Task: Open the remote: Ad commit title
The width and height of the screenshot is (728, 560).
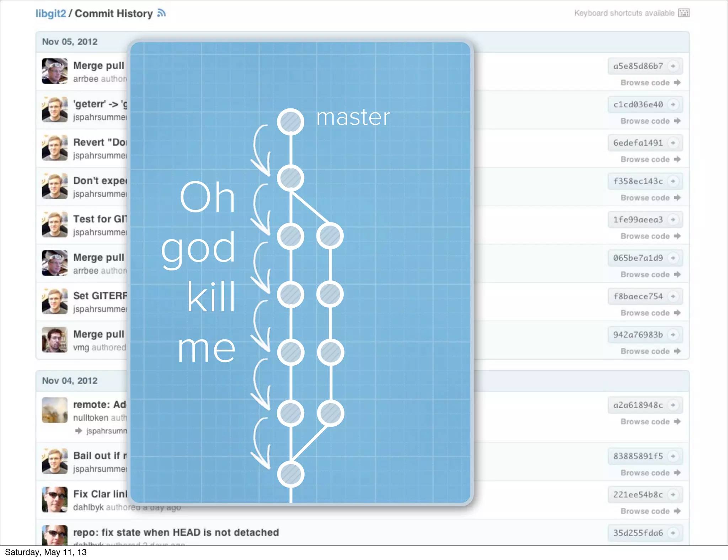Action: [100, 404]
